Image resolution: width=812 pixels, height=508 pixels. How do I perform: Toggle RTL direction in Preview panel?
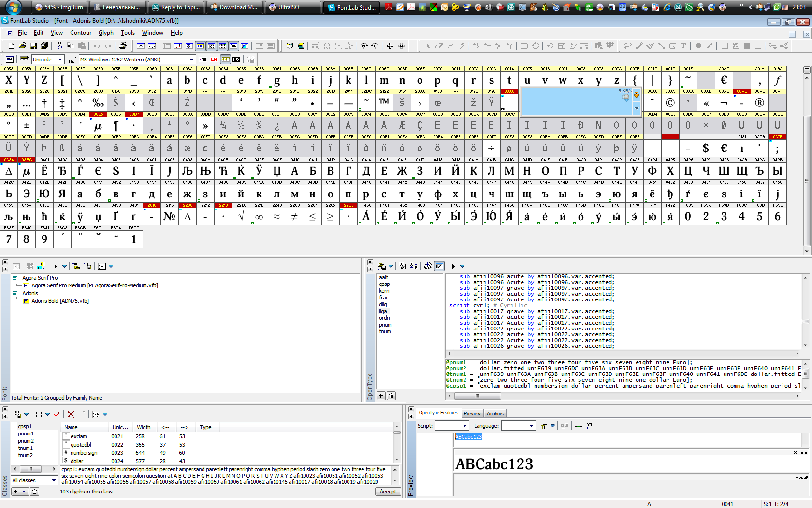tap(590, 426)
